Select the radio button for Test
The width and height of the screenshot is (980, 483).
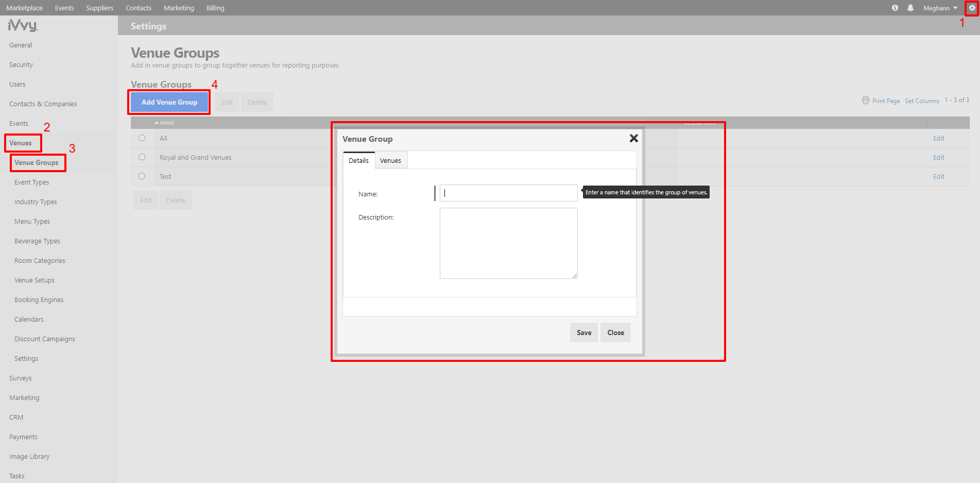click(x=142, y=176)
